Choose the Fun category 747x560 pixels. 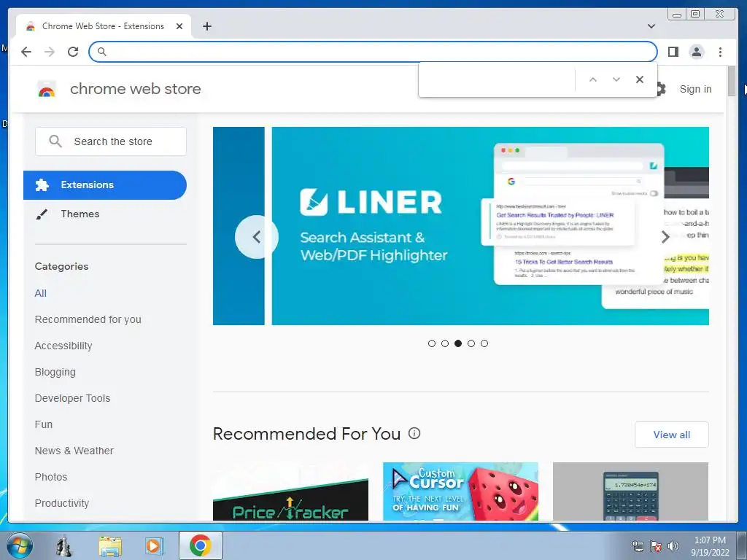pos(43,424)
